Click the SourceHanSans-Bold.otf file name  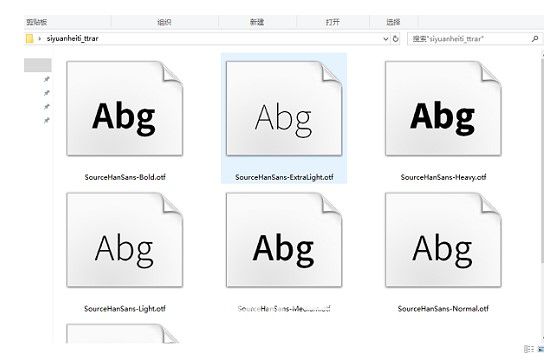(x=125, y=177)
